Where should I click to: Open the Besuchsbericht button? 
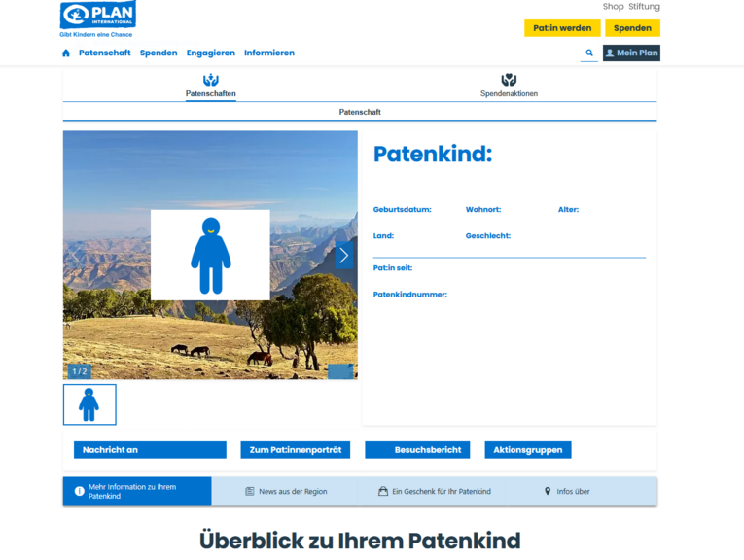417,450
